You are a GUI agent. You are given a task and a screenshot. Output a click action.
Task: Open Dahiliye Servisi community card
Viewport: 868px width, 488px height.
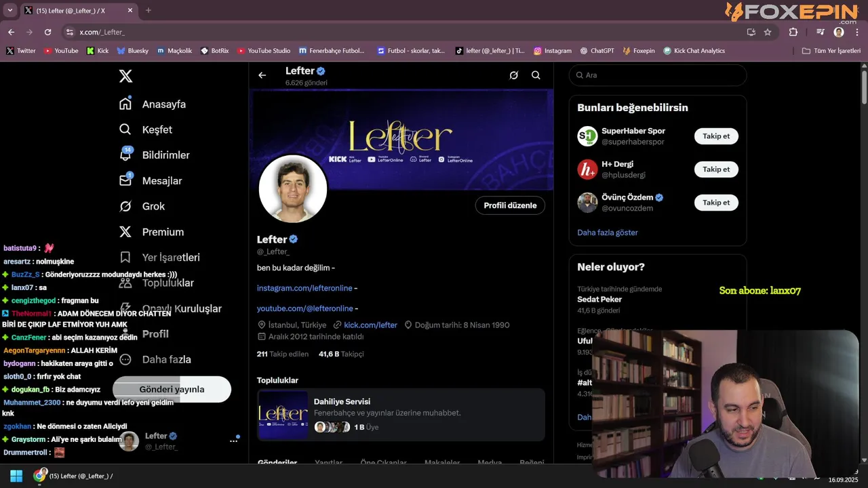click(x=401, y=415)
